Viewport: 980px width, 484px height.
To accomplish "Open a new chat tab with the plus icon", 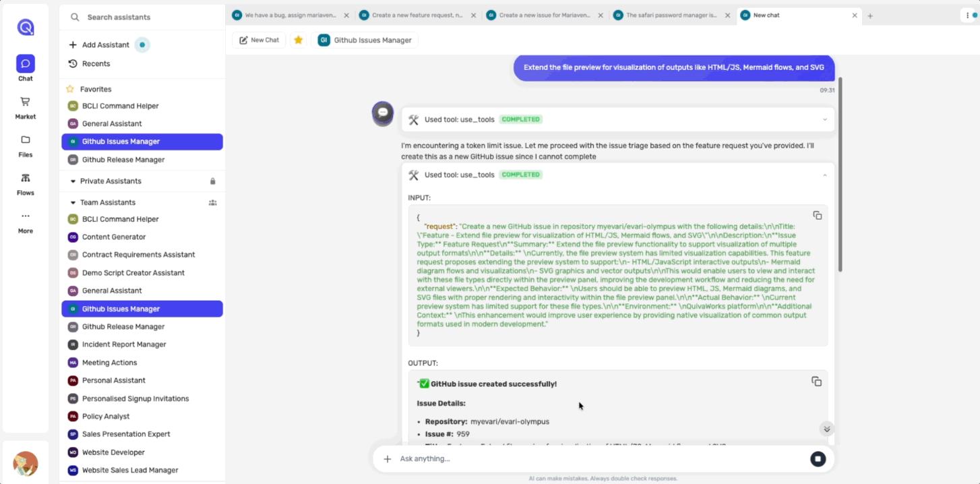I will coord(870,14).
